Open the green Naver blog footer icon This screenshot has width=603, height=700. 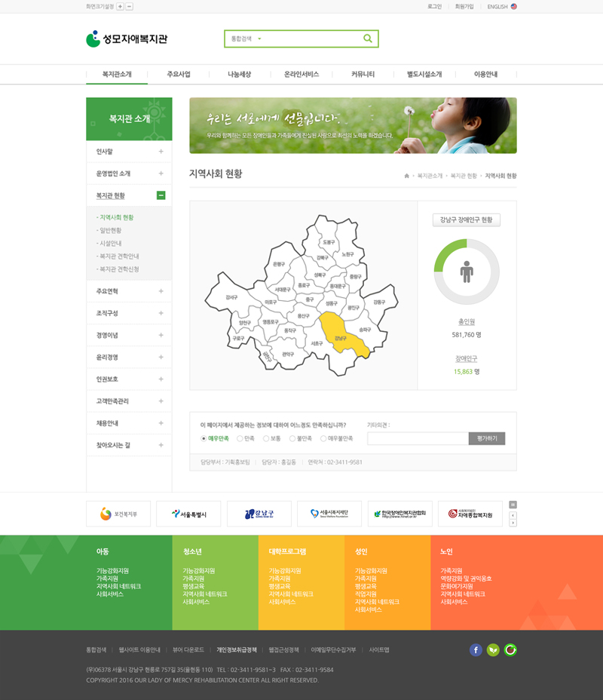pos(493,649)
